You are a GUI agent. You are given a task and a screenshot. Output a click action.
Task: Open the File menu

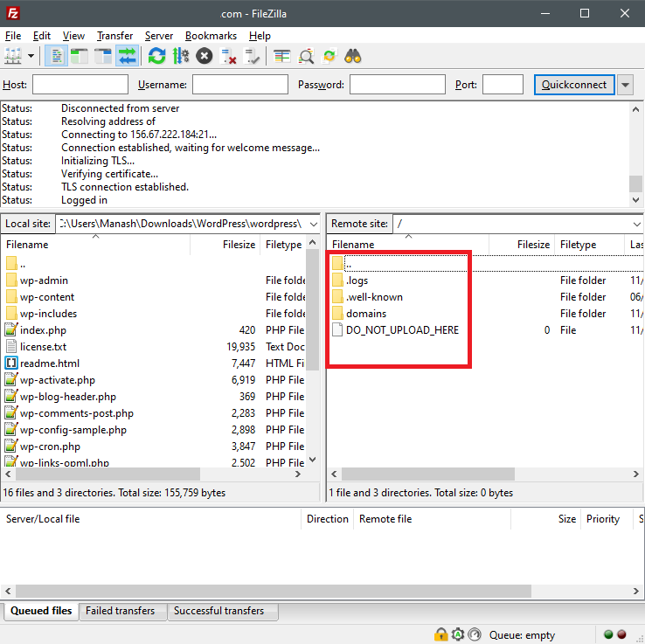point(13,36)
